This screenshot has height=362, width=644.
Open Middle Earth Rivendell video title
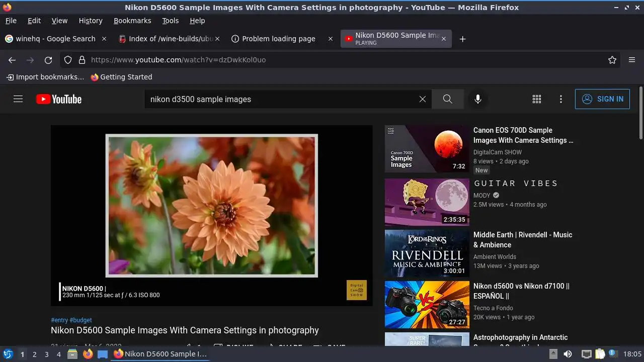(x=523, y=240)
